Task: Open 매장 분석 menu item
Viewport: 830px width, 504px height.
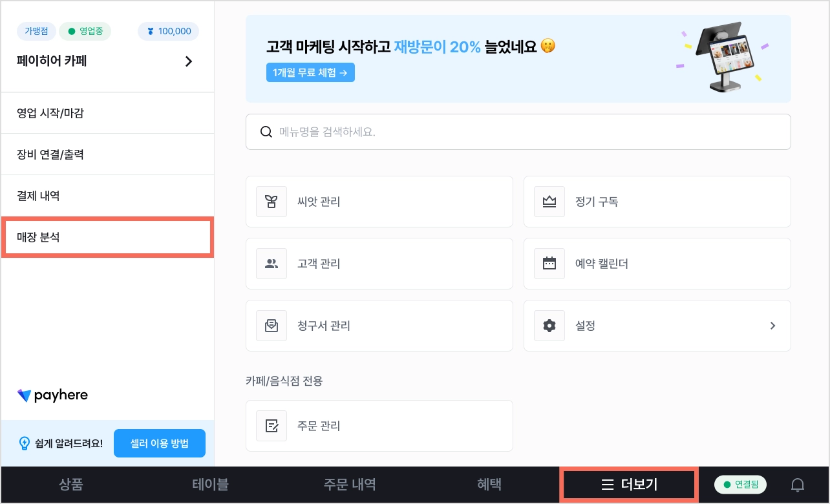Action: [107, 237]
